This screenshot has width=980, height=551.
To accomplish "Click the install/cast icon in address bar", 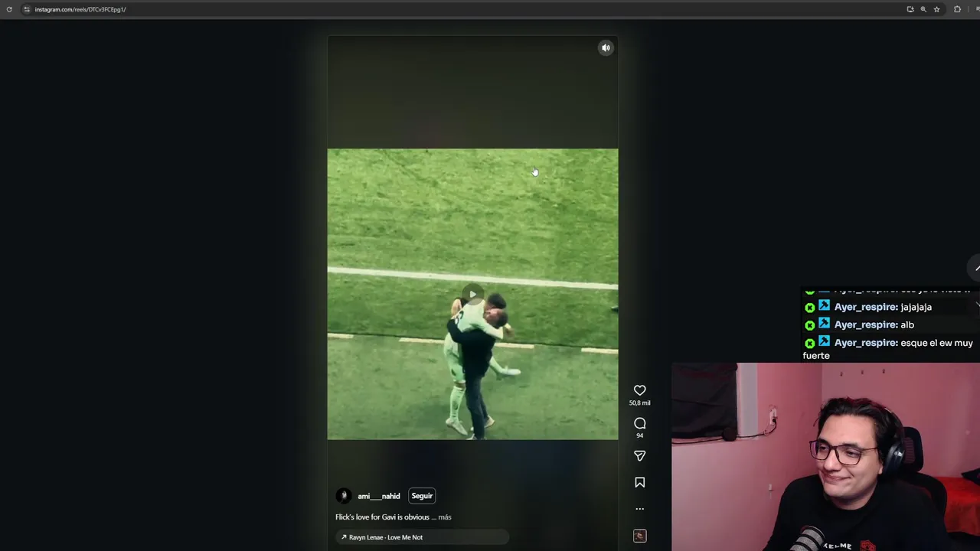I will [x=910, y=9].
